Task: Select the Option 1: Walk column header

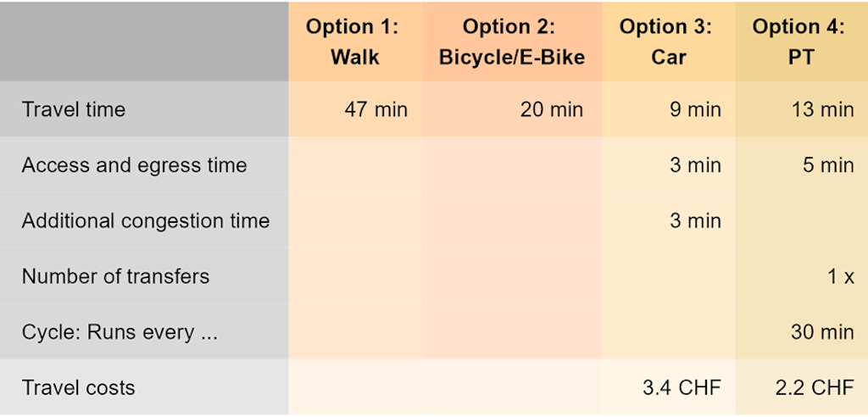Action: (353, 42)
